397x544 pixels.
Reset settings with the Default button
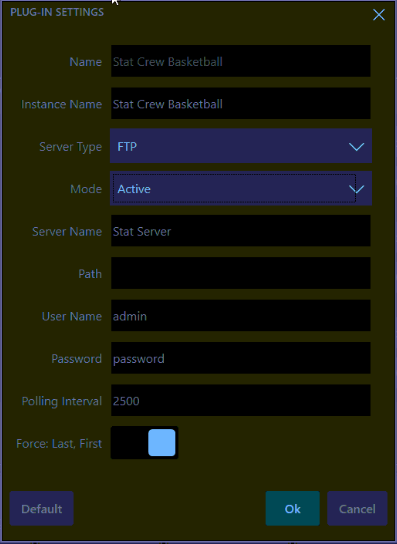pyautogui.click(x=42, y=509)
